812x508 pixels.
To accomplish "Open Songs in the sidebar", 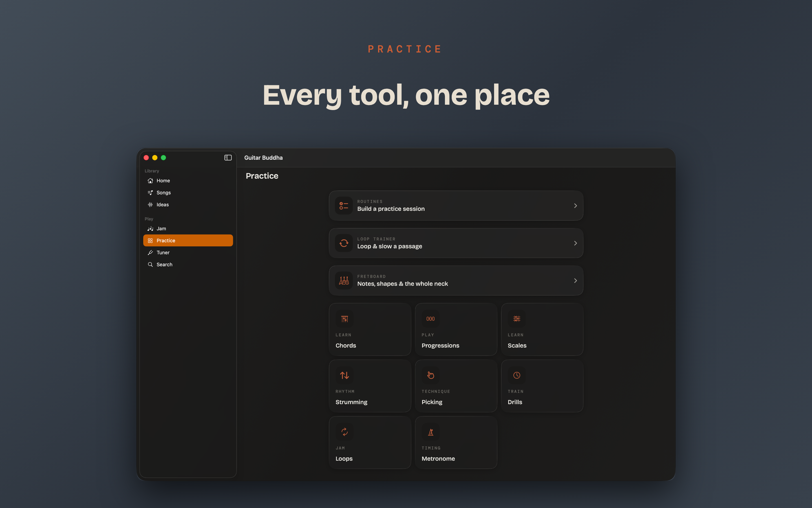I will tap(188, 192).
